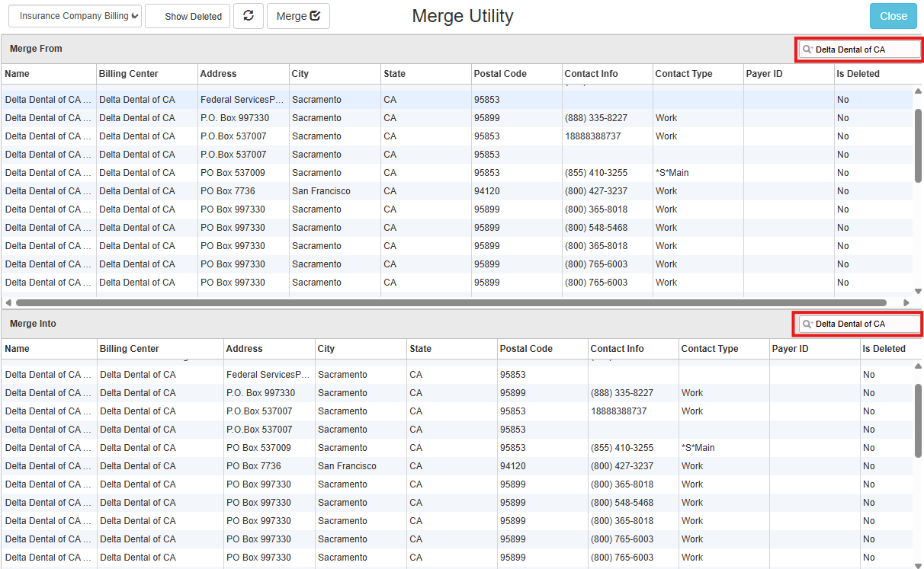Click the Merge Into search field
This screenshot has width=924, height=569.
[x=859, y=324]
